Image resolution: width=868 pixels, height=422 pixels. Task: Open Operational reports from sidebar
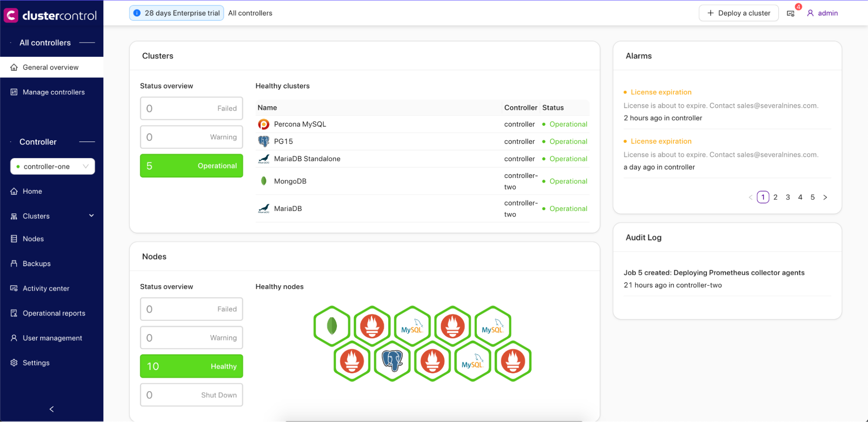click(x=54, y=313)
